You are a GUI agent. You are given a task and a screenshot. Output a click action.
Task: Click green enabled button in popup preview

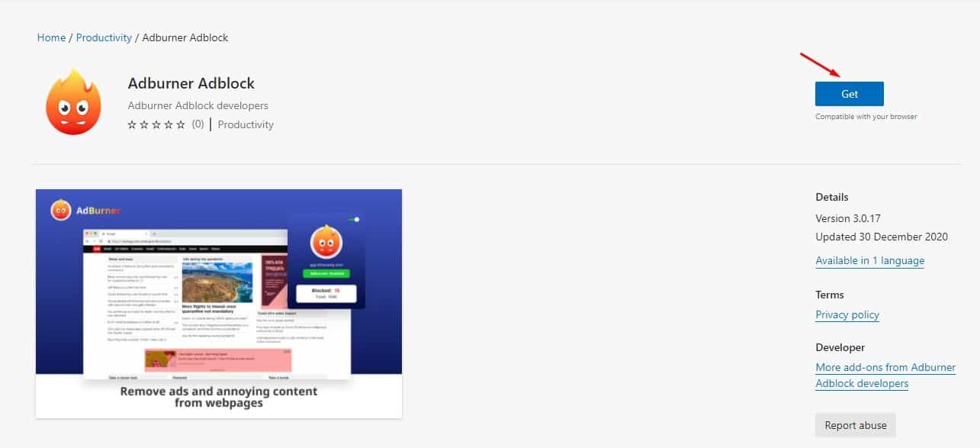coord(326,272)
